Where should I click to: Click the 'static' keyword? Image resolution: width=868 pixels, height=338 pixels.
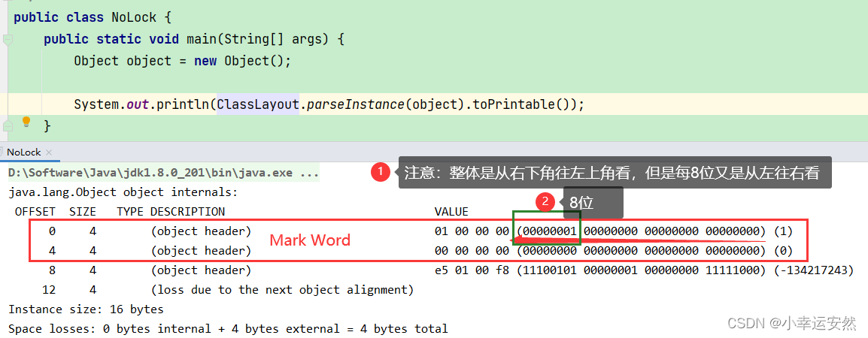pos(119,39)
